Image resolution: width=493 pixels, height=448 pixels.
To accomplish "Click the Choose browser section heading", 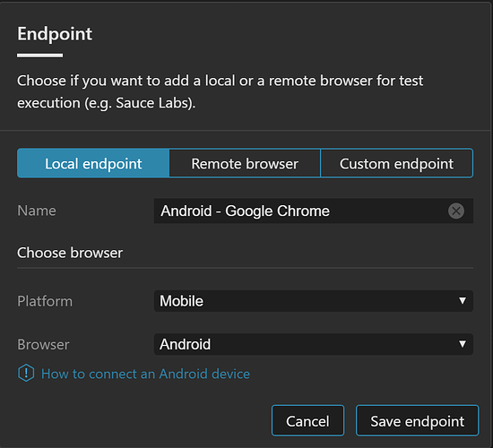I will (70, 253).
